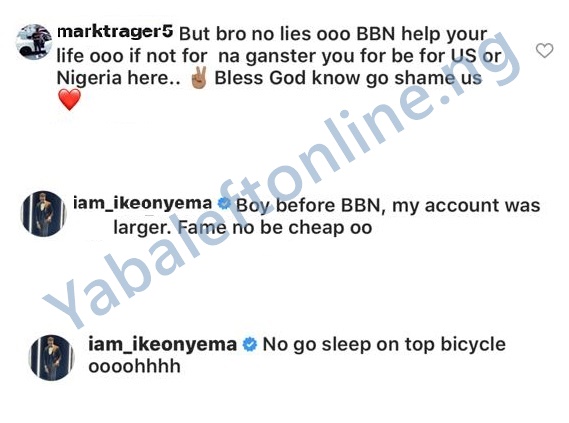This screenshot has width=569, height=423.
Task: Click the victory hand emoji in first comment
Action: (x=198, y=77)
